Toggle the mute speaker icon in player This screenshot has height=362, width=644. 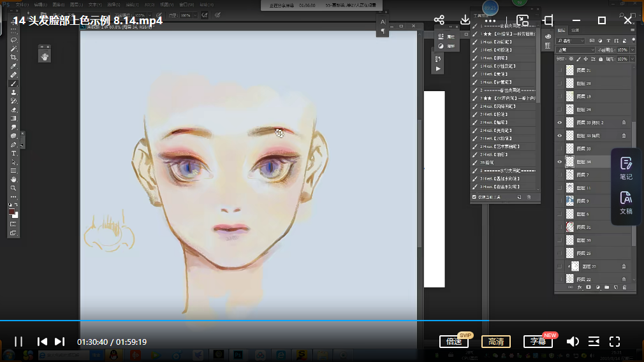[573, 342]
